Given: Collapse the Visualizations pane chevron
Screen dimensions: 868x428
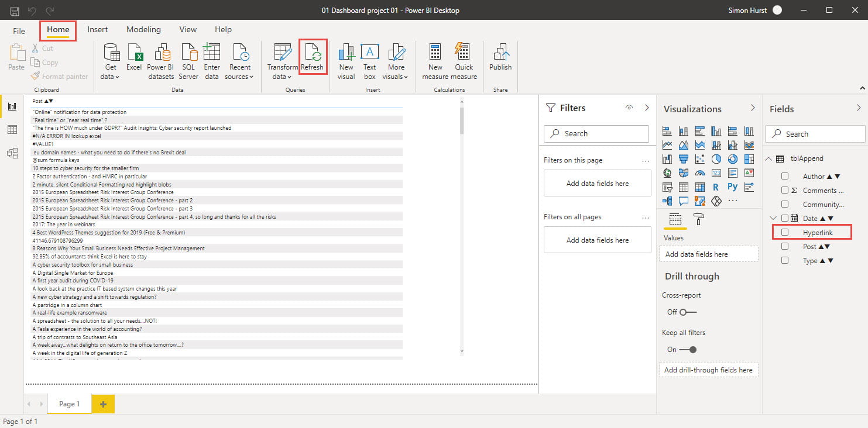Looking at the screenshot, I should tap(753, 108).
